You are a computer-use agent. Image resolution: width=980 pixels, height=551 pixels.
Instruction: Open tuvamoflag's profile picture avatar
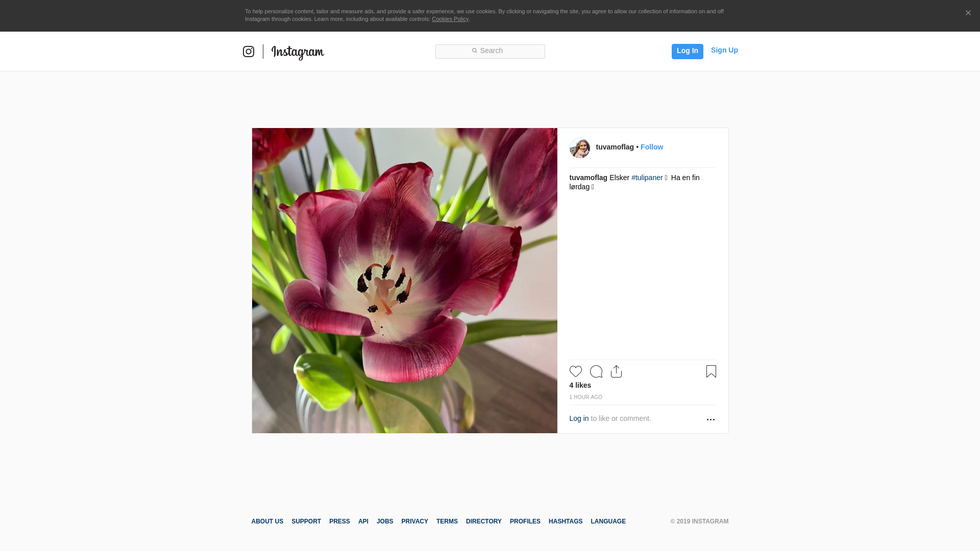pyautogui.click(x=579, y=148)
